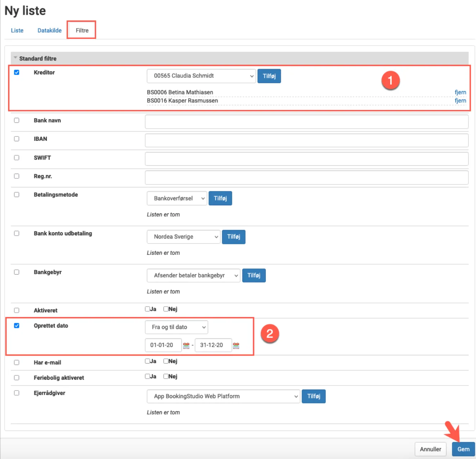Enable the Bank navn filter checkbox
476x459 pixels.
click(17, 120)
